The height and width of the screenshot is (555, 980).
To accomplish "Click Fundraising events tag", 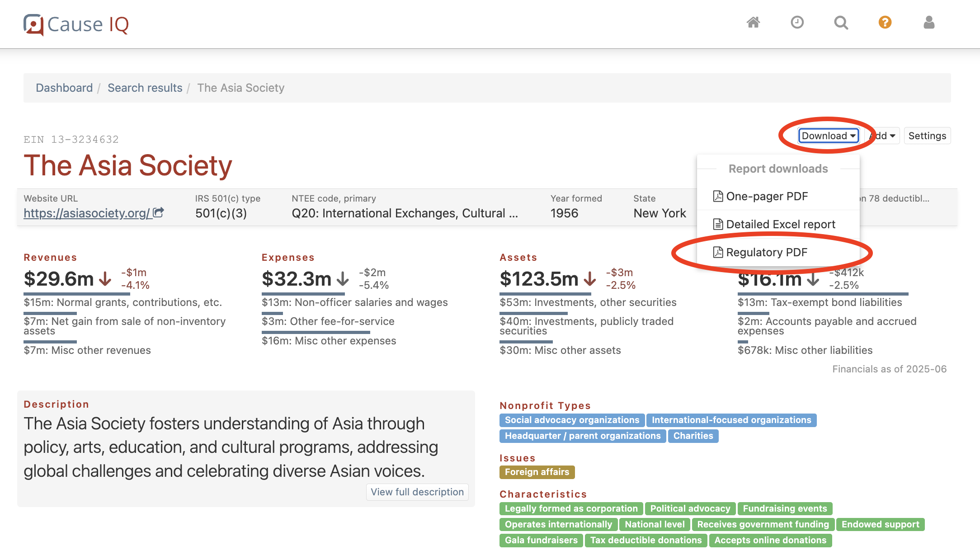I will point(785,509).
